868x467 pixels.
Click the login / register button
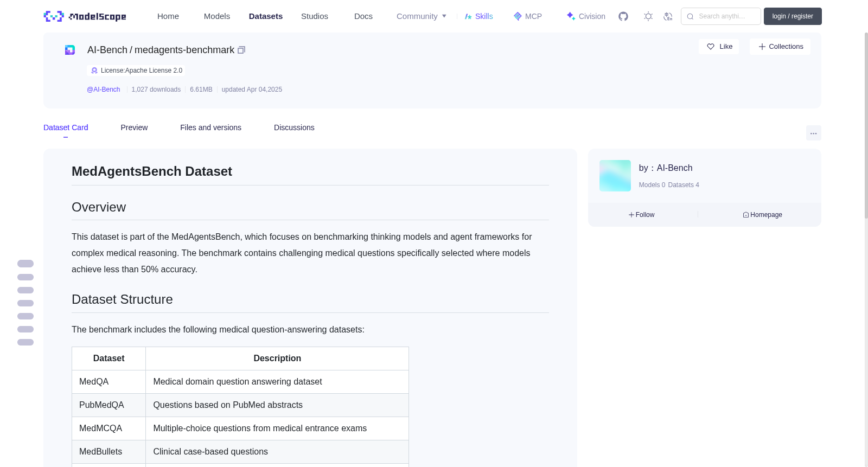click(793, 16)
